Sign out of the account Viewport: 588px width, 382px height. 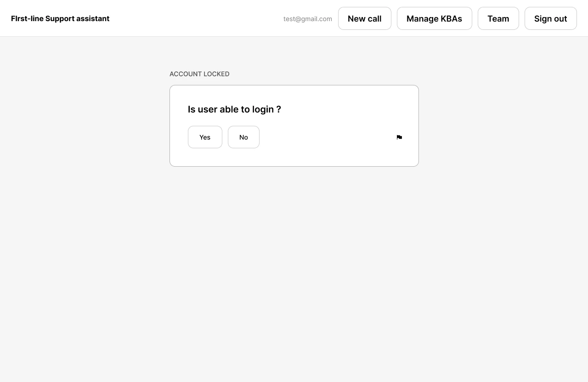(551, 18)
